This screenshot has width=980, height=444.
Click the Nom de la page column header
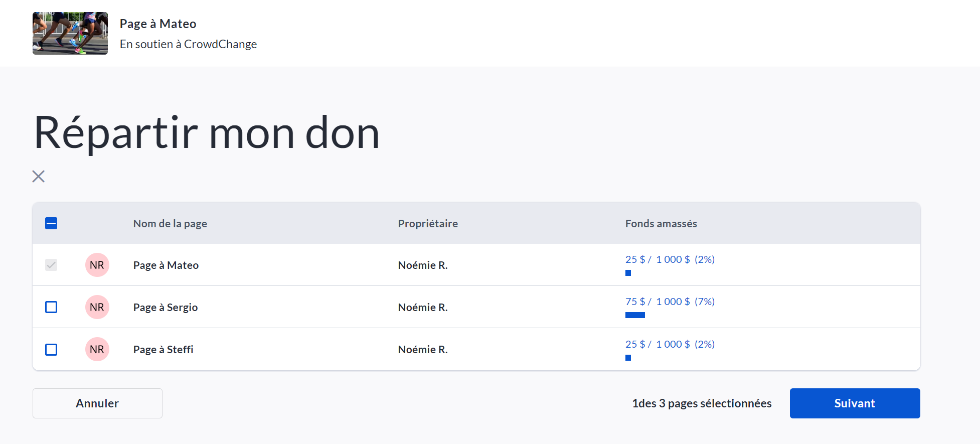(x=170, y=223)
